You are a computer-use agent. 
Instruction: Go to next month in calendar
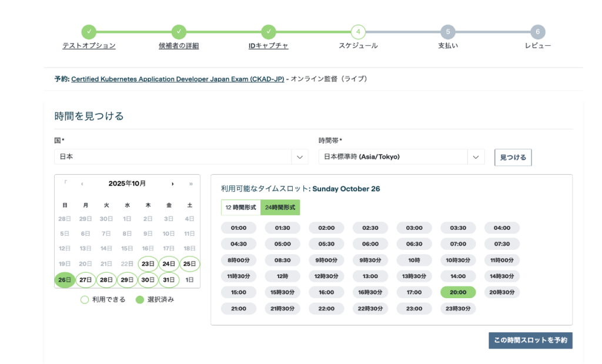click(172, 183)
